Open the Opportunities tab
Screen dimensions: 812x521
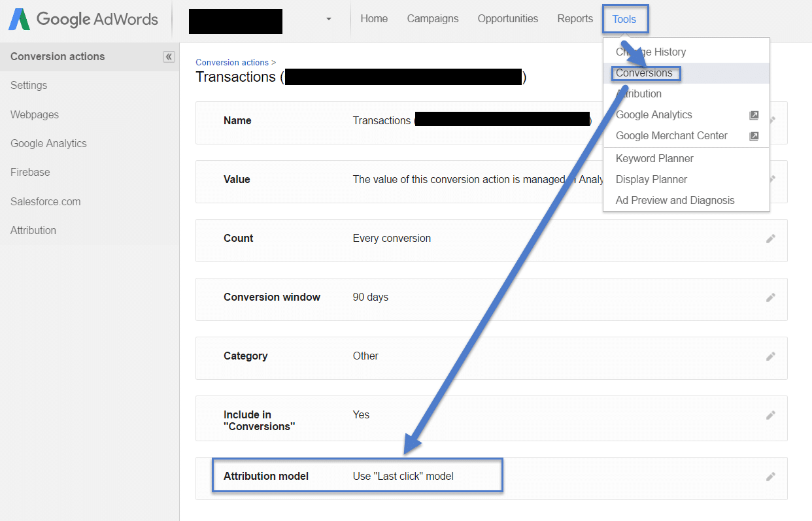click(x=507, y=19)
